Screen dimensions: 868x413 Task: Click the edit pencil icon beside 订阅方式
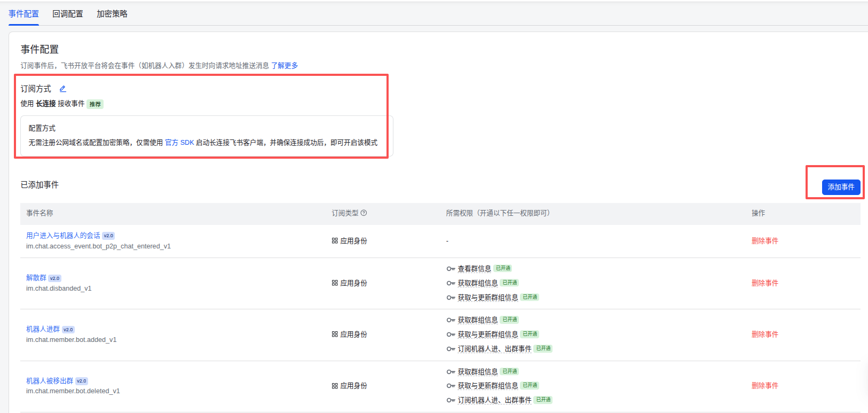(62, 89)
